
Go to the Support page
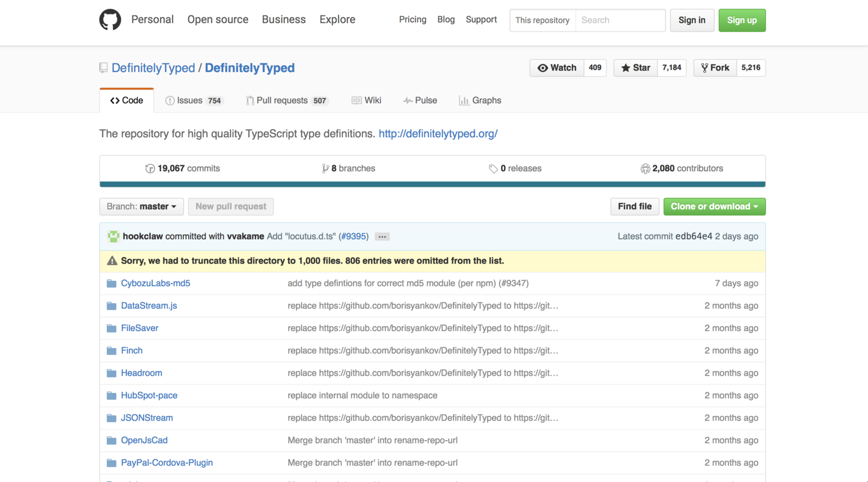pyautogui.click(x=481, y=20)
